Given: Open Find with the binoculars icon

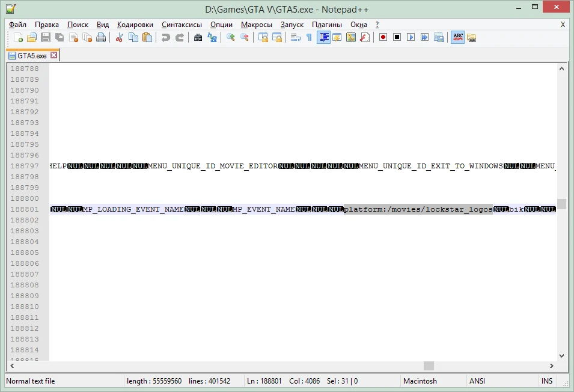Looking at the screenshot, I should point(198,37).
